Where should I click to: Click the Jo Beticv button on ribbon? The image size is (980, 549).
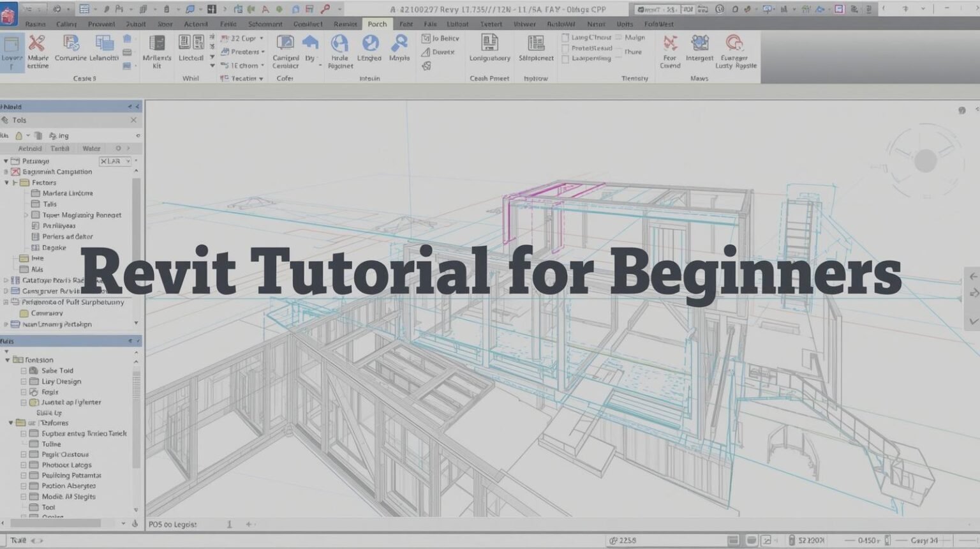pyautogui.click(x=440, y=38)
